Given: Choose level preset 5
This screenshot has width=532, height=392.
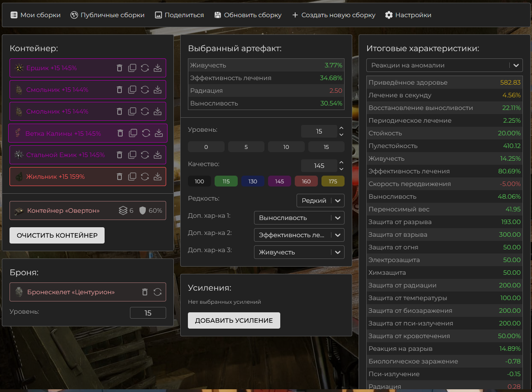Looking at the screenshot, I should pyautogui.click(x=246, y=147).
